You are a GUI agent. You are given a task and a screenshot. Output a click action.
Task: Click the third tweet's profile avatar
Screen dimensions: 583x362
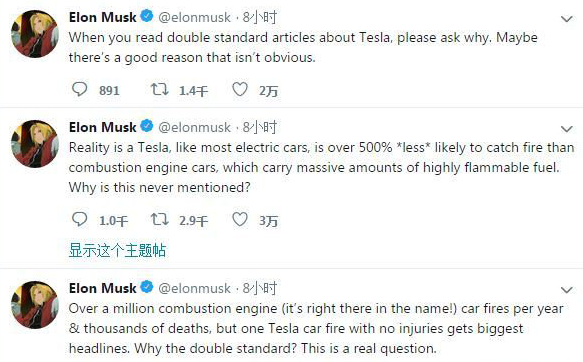click(x=35, y=305)
